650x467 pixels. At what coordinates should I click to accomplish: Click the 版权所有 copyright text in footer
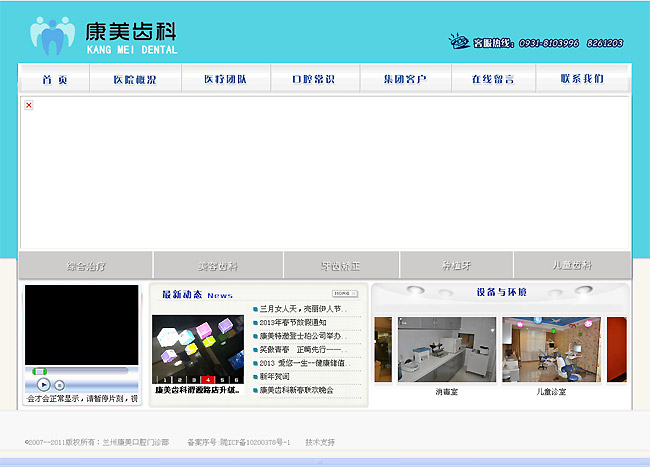coord(97,442)
